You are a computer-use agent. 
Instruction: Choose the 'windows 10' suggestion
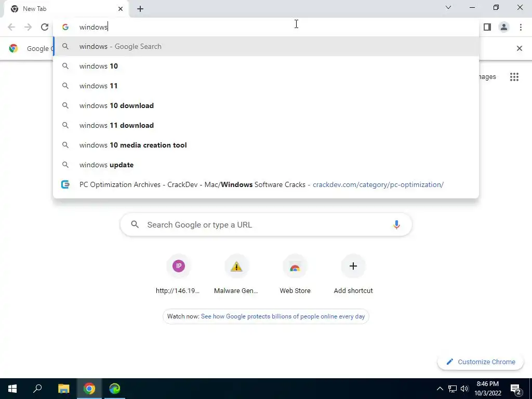[266, 66]
